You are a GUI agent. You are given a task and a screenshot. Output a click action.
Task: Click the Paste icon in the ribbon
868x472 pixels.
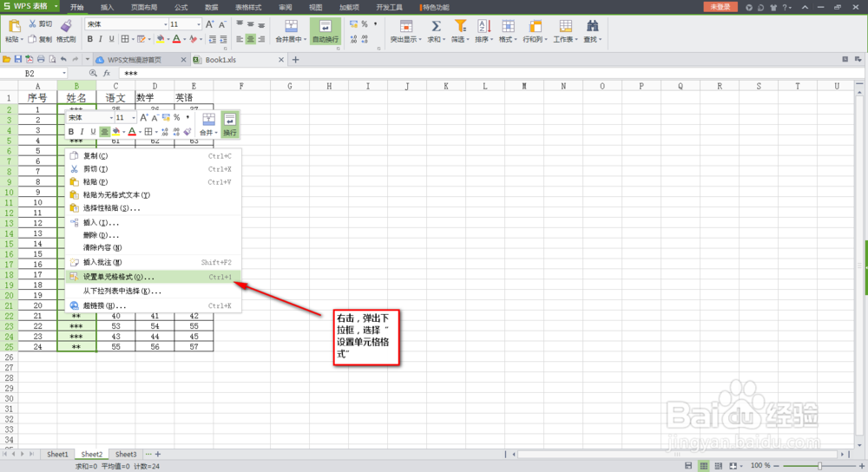(x=14, y=26)
